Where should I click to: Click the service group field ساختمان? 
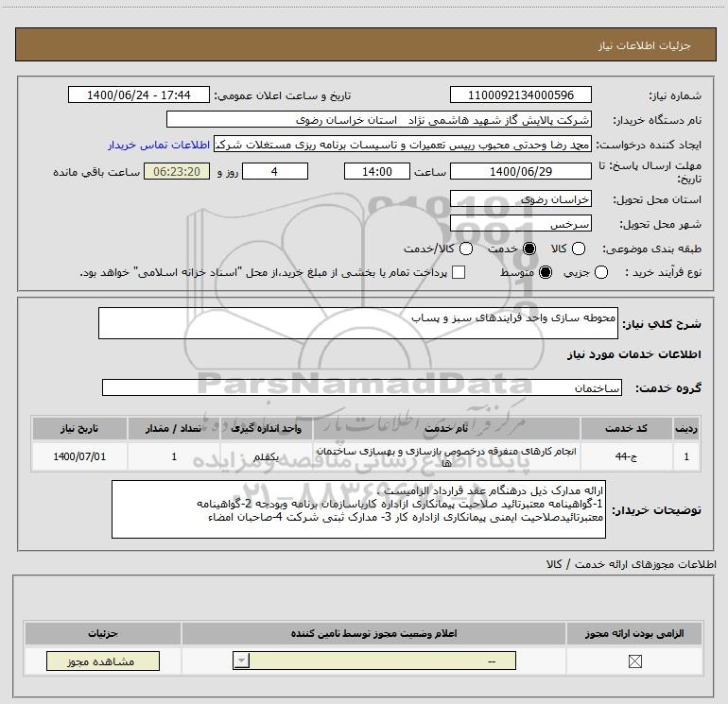[x=362, y=387]
